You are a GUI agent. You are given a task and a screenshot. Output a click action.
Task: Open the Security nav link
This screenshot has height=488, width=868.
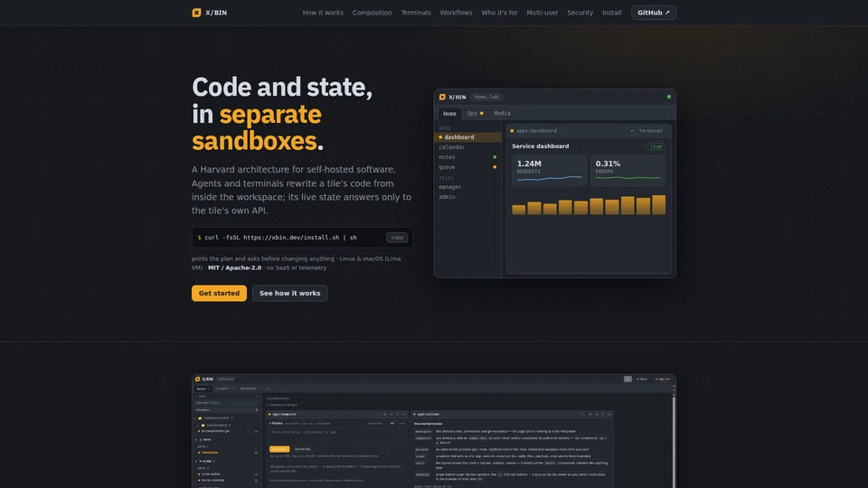click(x=580, y=13)
